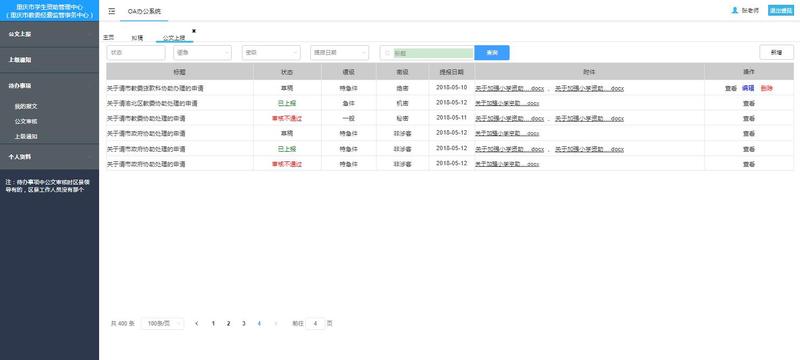This screenshot has width=800, height=360.
Task: Open the docx attachment in 机密 row
Action: pos(507,104)
